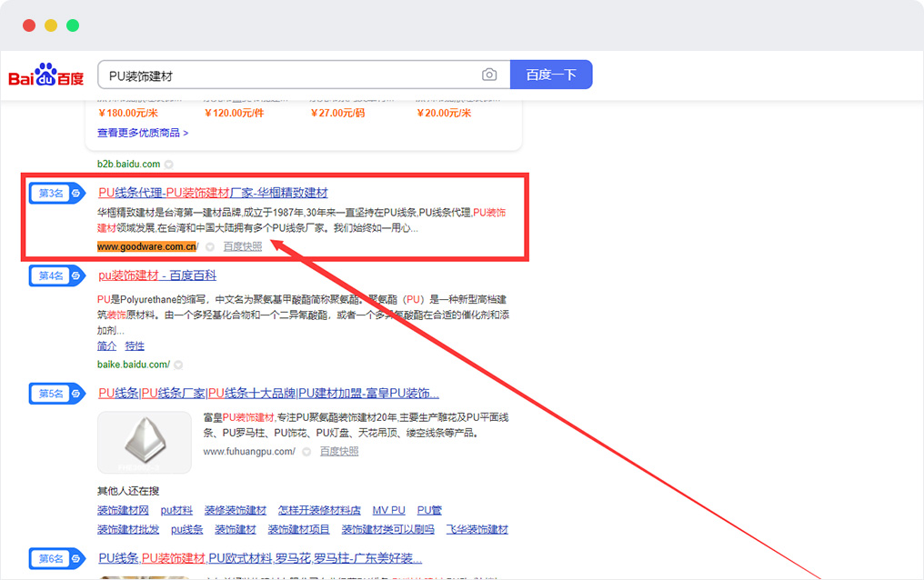Click the white pyramid product thumbnail
924x580 pixels.
[x=145, y=442]
